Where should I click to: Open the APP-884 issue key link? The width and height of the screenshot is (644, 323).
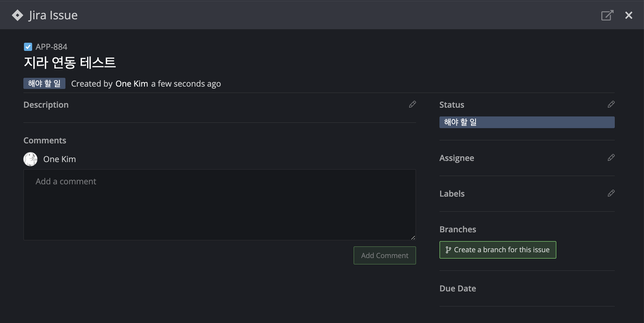pos(51,47)
